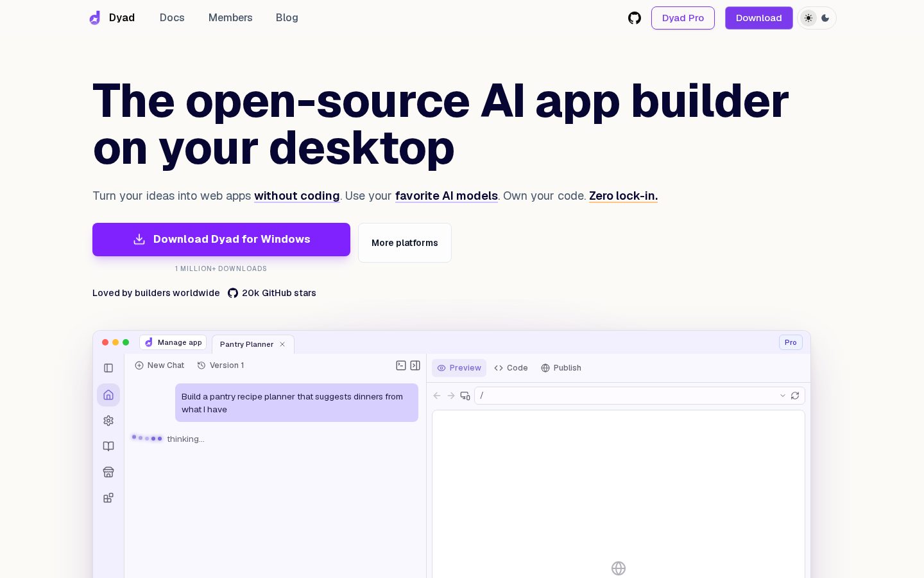Viewport: 924px width, 578px height.
Task: Collapse the chat panel icon
Action: tap(415, 365)
